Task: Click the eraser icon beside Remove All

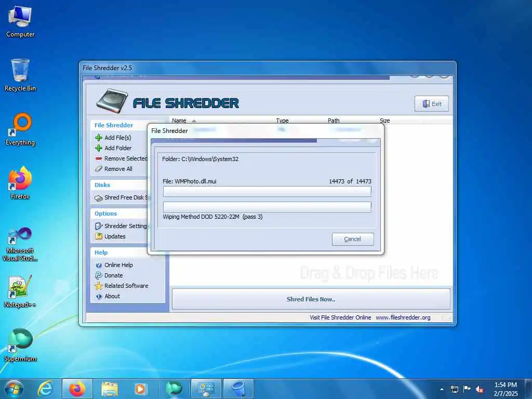Action: (99, 169)
